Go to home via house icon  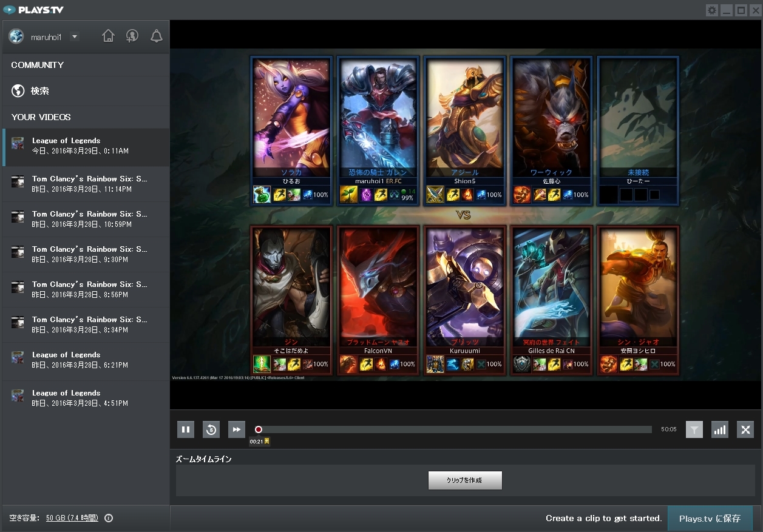coord(108,36)
